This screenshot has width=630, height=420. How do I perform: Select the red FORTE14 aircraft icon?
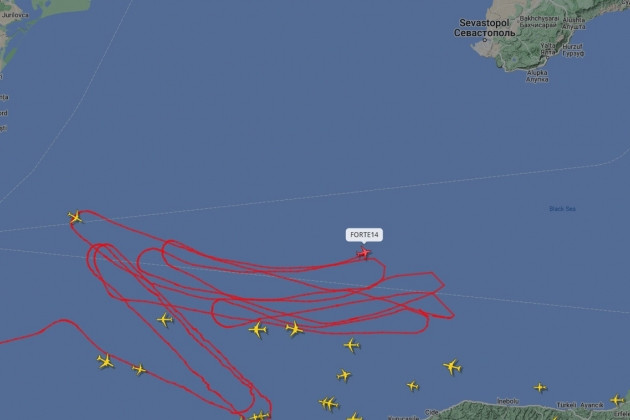click(x=364, y=253)
